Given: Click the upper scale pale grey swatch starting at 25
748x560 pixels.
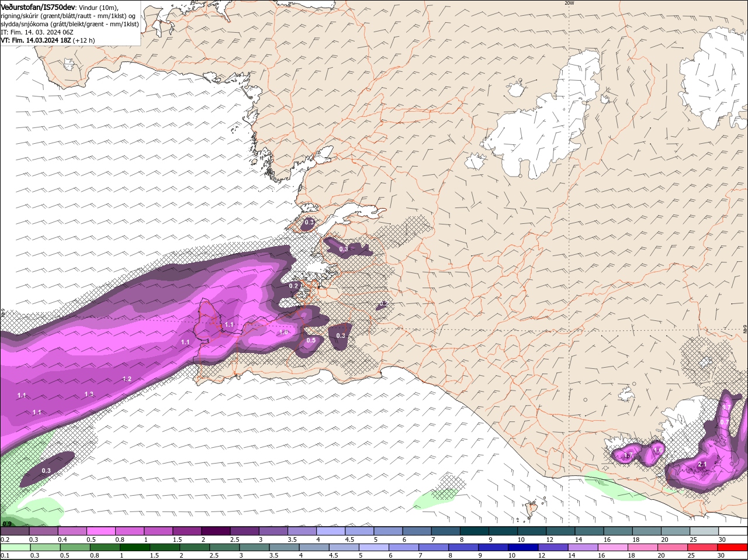Looking at the screenshot, I should (704, 531).
